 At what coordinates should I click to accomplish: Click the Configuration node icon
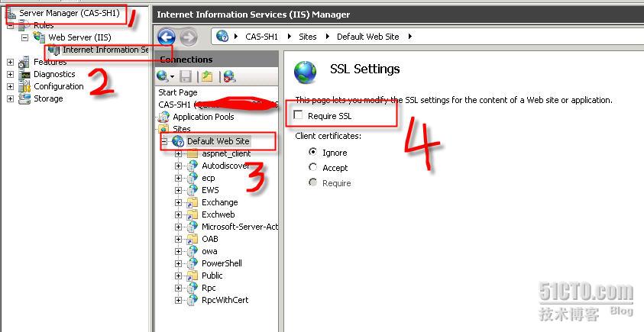coord(24,86)
